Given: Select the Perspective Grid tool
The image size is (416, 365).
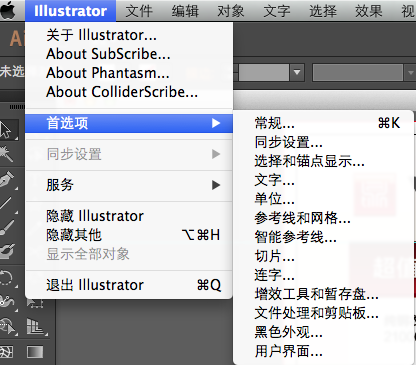Looking at the screenshot, I should pyautogui.click(x=36, y=326).
